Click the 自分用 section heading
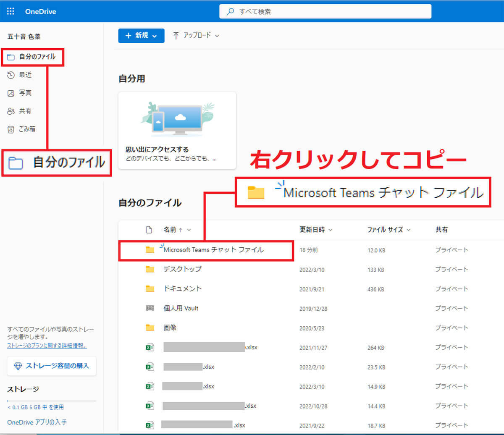This screenshot has height=435, width=504. pos(132,79)
